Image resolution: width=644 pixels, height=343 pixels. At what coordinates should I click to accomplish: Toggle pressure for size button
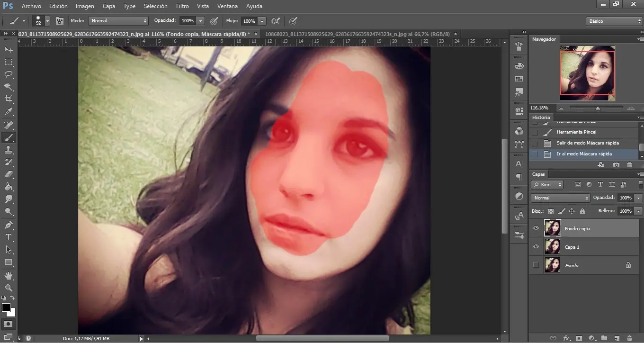[x=293, y=21]
